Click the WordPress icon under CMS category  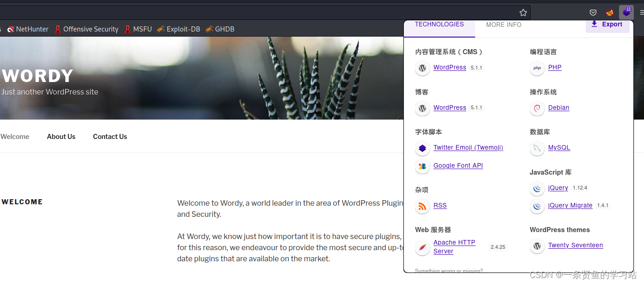[x=422, y=68]
